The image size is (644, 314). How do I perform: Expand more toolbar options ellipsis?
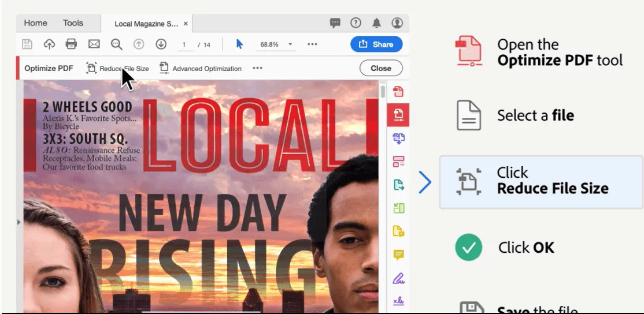pyautogui.click(x=312, y=44)
